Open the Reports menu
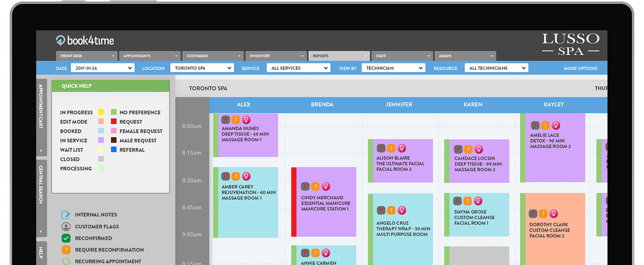The width and height of the screenshot is (644, 265). coord(339,56)
